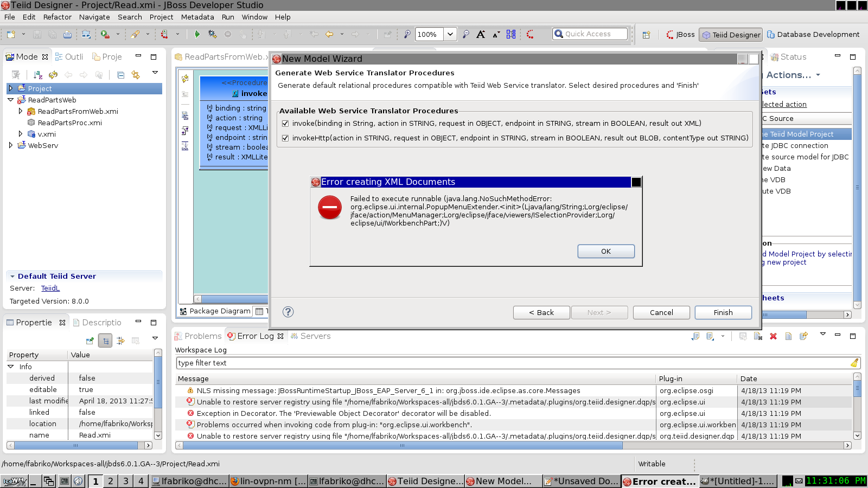
Task: Expand the WebServ tree node
Action: click(x=10, y=145)
